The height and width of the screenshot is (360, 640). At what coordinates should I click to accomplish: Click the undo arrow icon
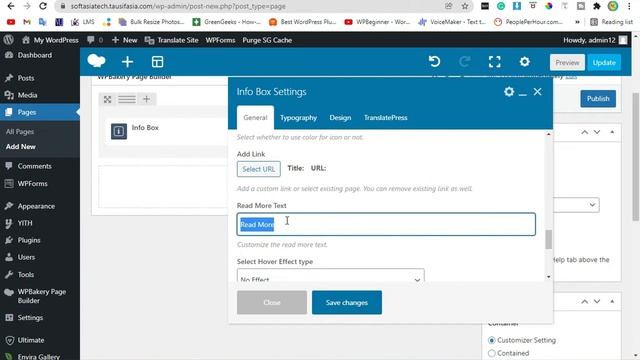pyautogui.click(x=435, y=62)
